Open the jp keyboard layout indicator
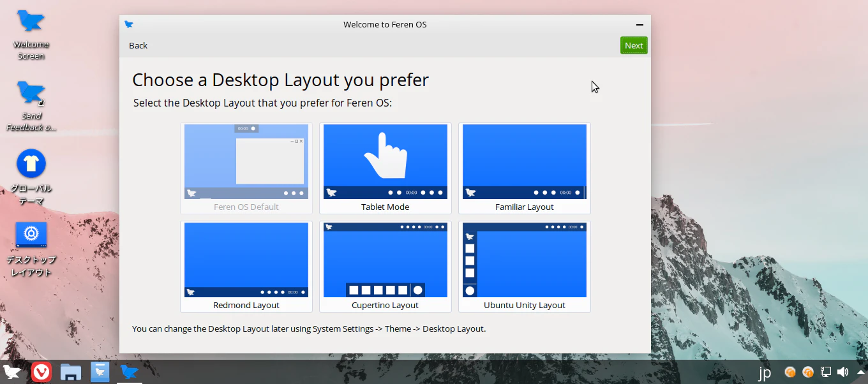 pyautogui.click(x=765, y=372)
